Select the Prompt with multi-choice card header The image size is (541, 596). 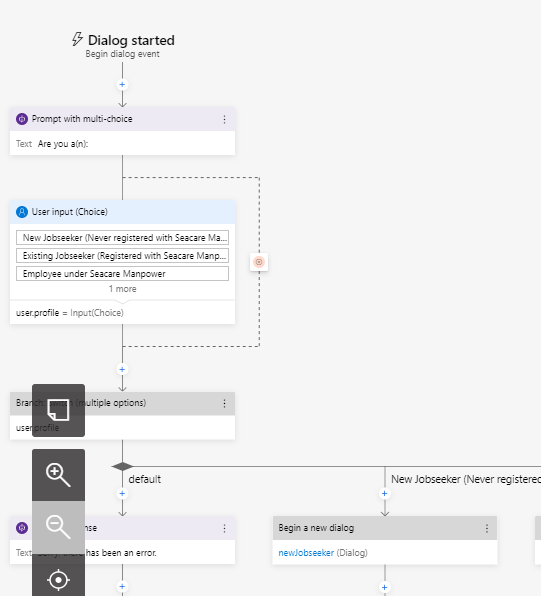click(122, 119)
